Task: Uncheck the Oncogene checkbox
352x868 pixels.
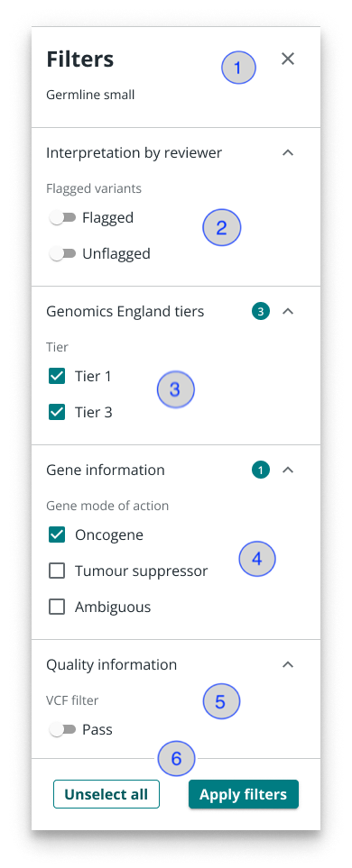Action: [x=57, y=535]
